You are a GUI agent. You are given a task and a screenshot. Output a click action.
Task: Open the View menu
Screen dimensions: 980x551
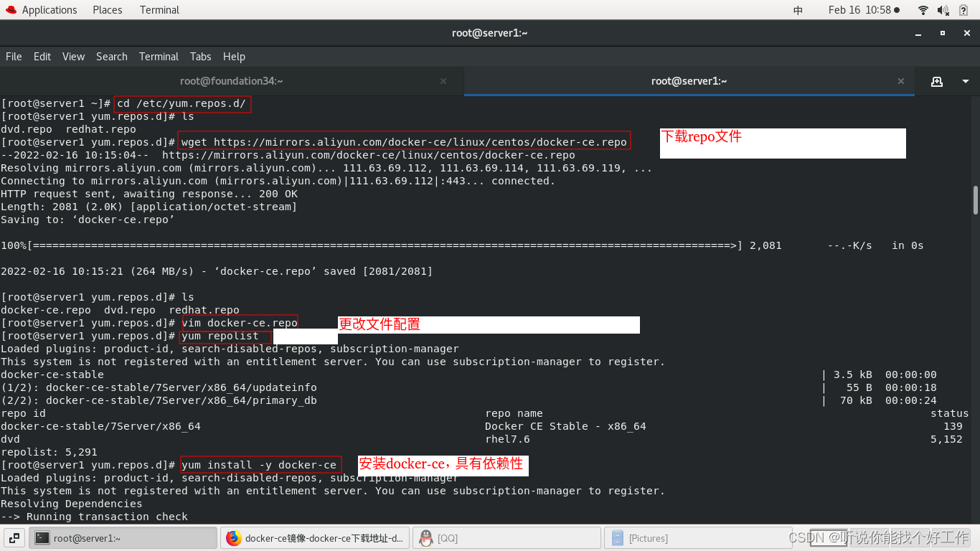(x=73, y=57)
